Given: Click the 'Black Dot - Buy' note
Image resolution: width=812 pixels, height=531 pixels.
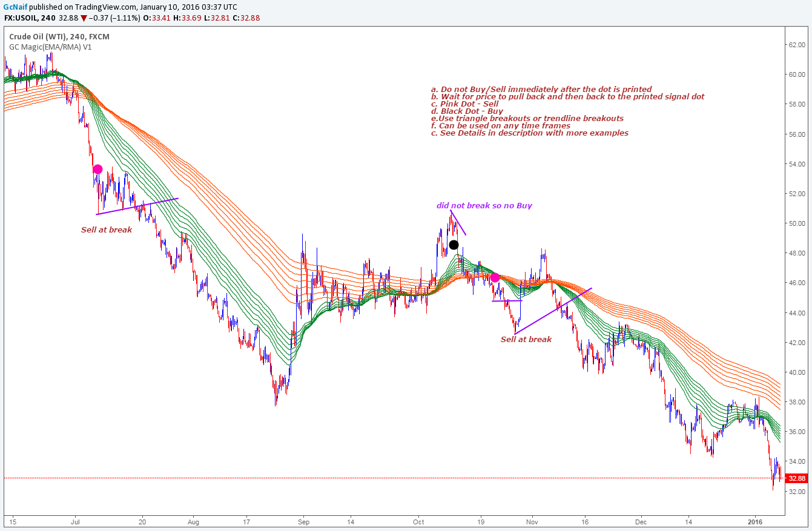Looking at the screenshot, I should click(467, 111).
